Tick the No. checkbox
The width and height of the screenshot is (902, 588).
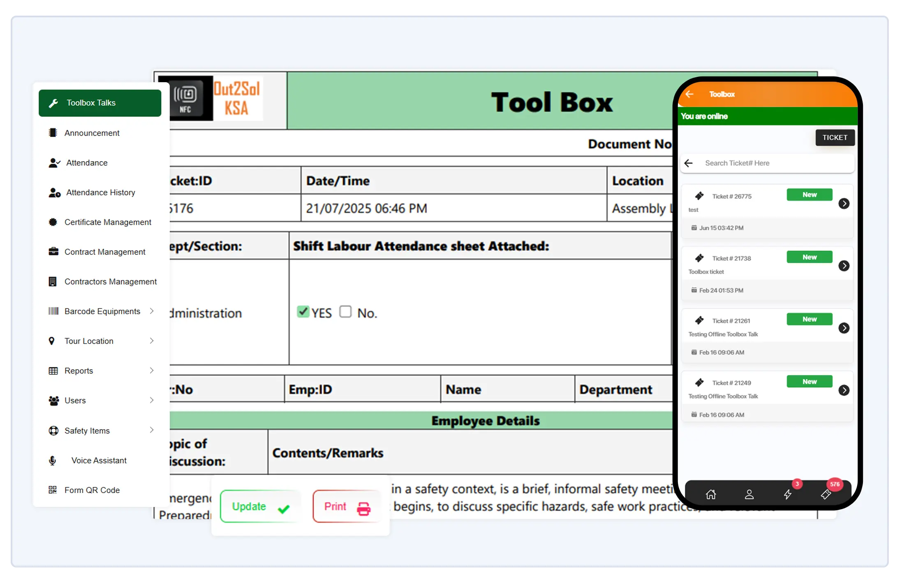[x=345, y=312]
